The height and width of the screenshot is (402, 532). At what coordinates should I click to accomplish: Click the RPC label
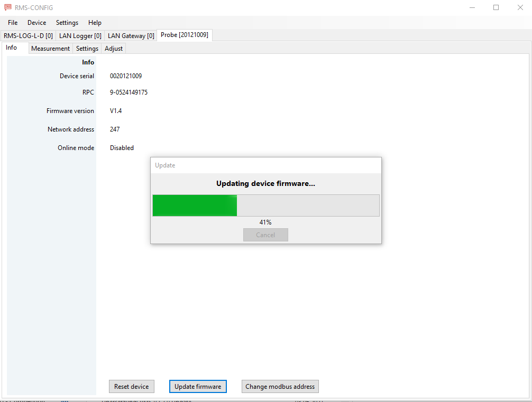88,92
